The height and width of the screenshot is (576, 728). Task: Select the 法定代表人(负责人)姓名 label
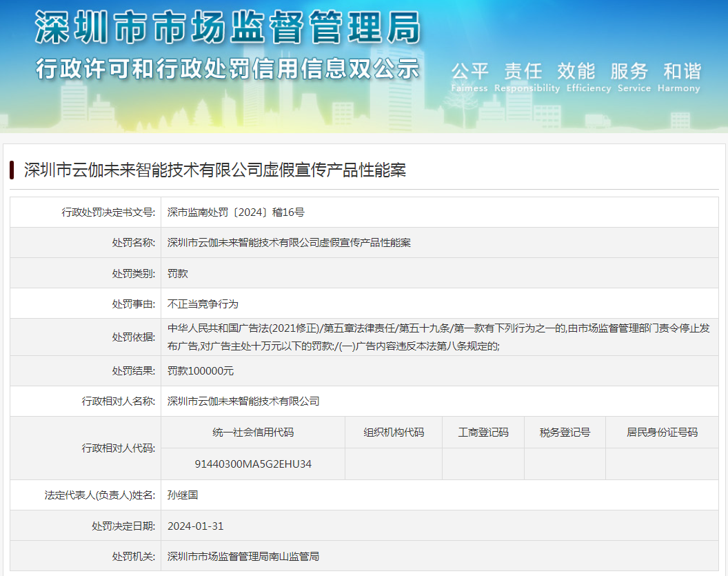point(100,495)
